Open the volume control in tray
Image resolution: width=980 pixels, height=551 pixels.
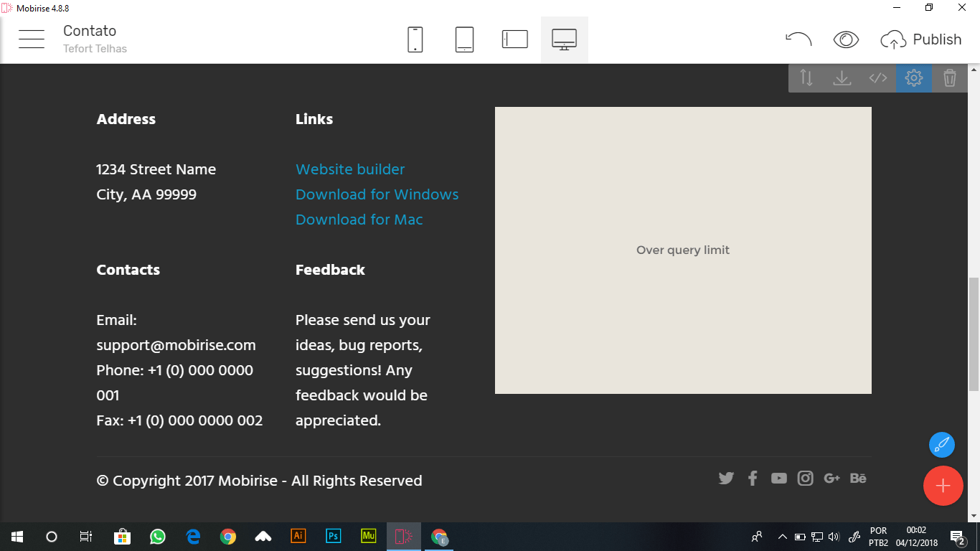[834, 537]
